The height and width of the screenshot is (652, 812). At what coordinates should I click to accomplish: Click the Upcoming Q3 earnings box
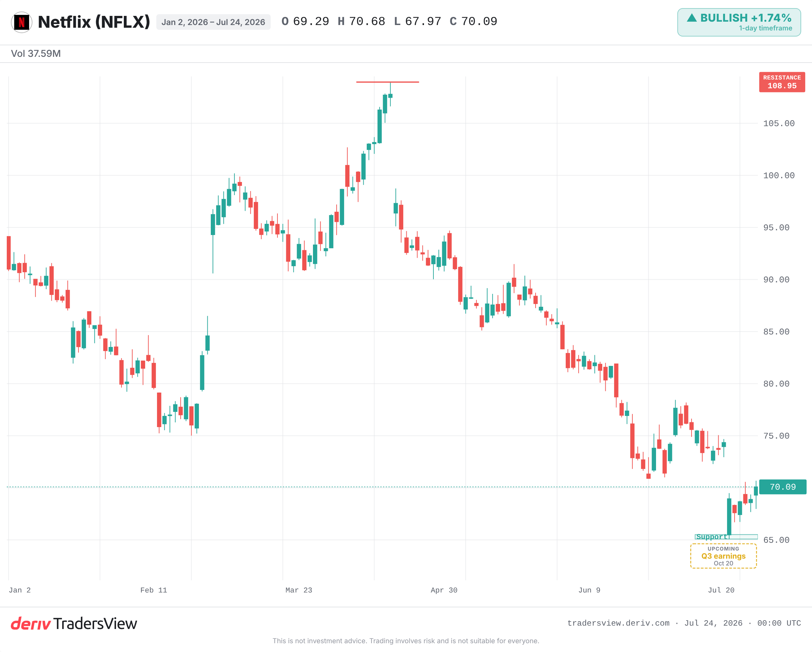(723, 556)
